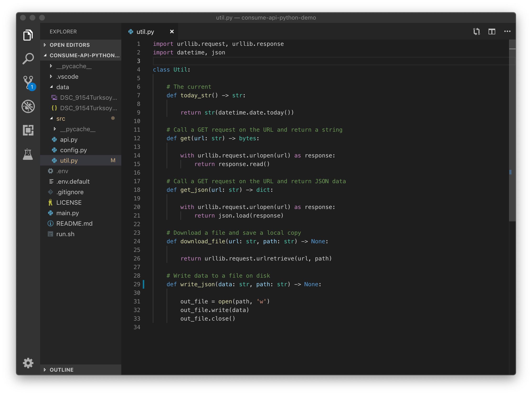Open the Explorer view in activity bar
532x395 pixels.
tap(28, 35)
